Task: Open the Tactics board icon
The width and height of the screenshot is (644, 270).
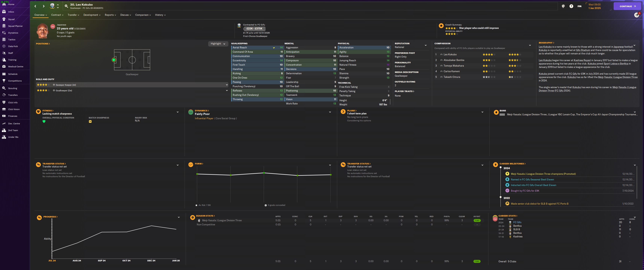Action: tap(4, 40)
